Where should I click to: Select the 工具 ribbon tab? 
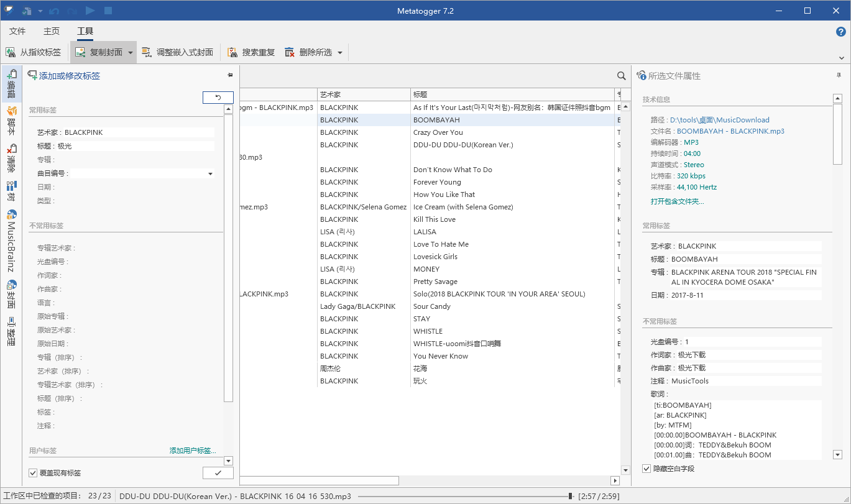tap(85, 31)
